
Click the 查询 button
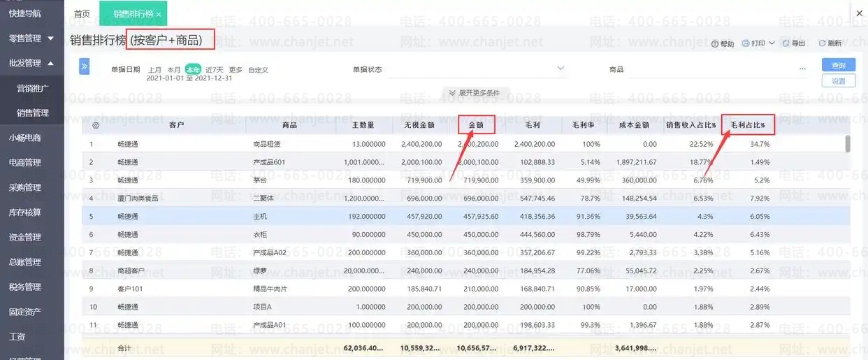[839, 65]
